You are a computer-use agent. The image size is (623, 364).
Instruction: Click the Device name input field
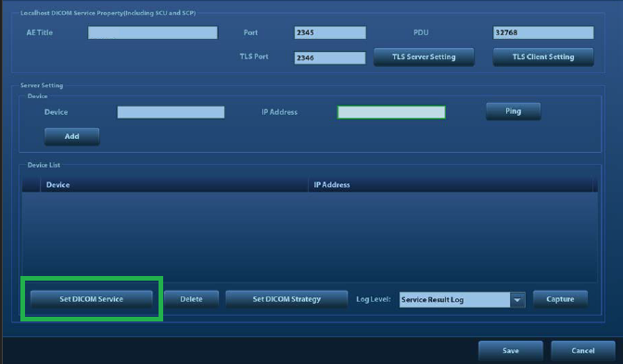tap(171, 112)
